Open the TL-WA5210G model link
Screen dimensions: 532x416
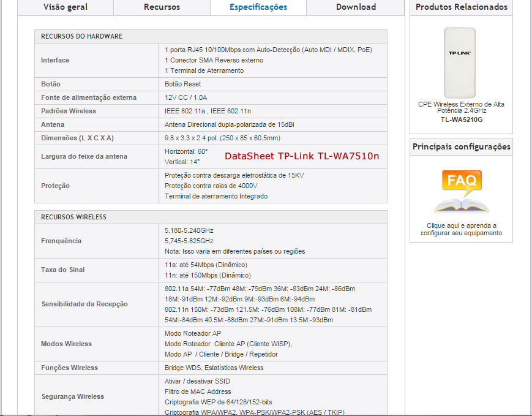[462, 119]
